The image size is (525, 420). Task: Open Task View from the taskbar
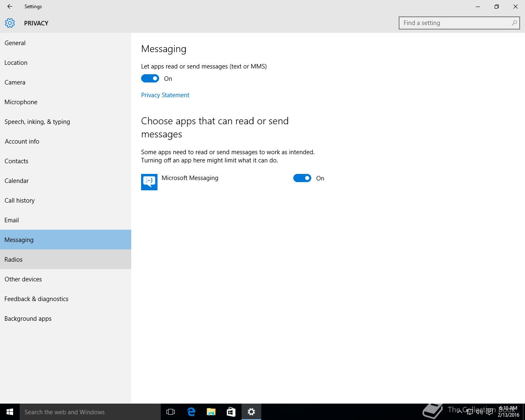pyautogui.click(x=171, y=412)
